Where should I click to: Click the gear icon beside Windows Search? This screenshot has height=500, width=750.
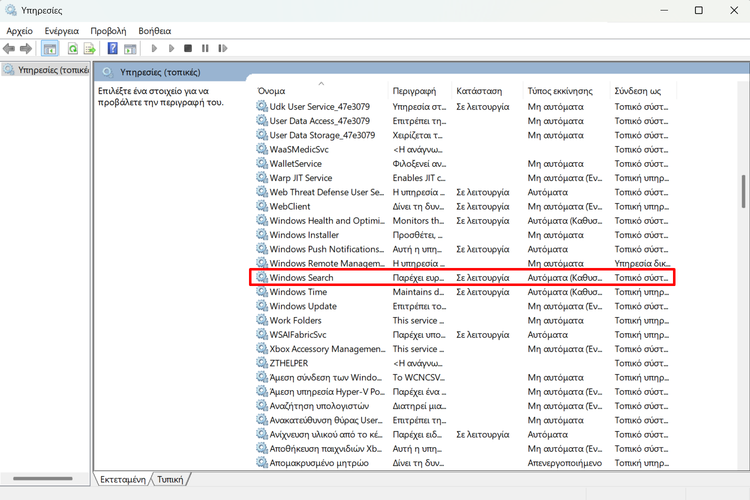pos(262,277)
